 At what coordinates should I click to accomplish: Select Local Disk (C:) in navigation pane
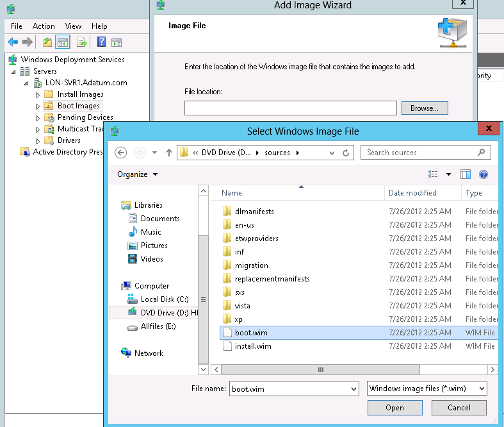[165, 299]
